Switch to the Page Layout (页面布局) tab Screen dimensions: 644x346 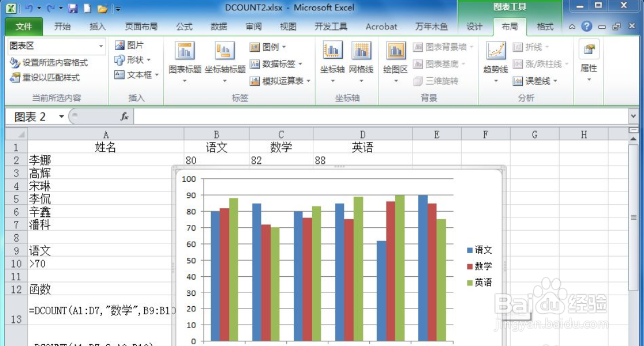click(x=141, y=27)
